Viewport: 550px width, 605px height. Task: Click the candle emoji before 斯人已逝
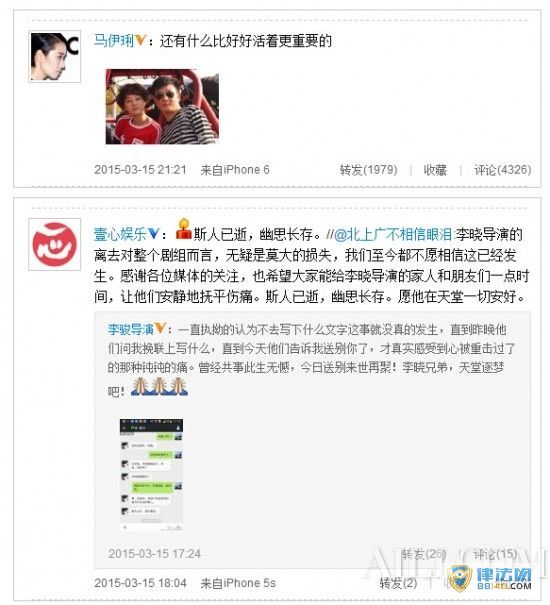click(x=184, y=230)
